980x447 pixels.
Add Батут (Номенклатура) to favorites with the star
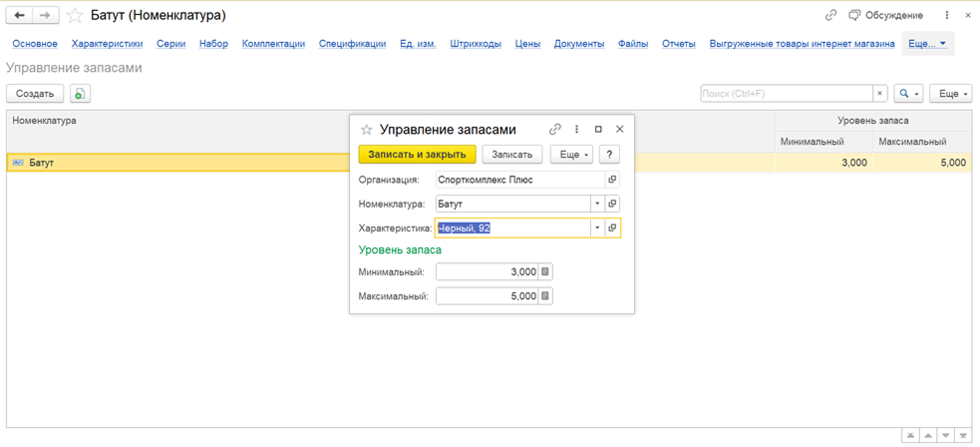click(75, 15)
